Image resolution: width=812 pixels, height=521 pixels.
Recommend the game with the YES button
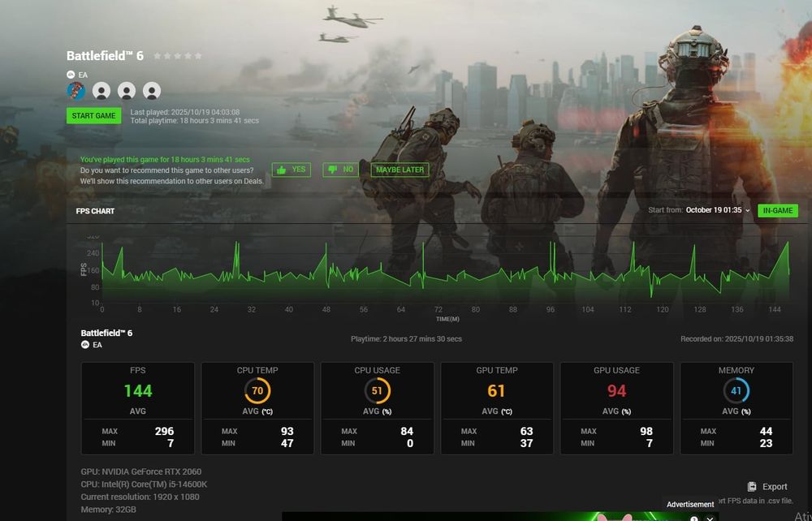(291, 169)
